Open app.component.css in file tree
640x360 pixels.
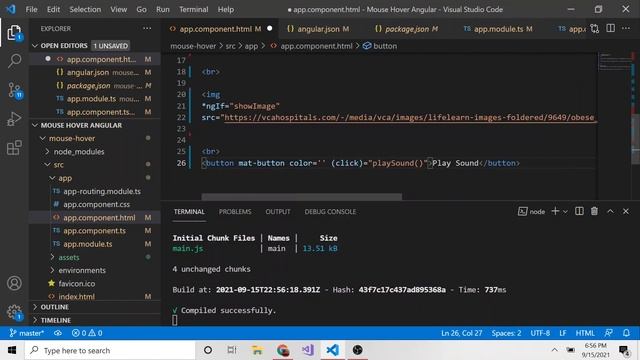96,204
